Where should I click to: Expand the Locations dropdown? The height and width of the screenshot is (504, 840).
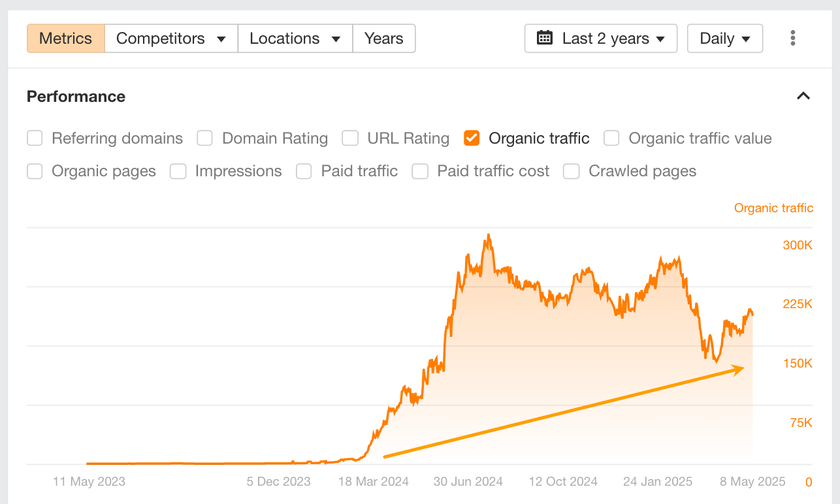[295, 39]
